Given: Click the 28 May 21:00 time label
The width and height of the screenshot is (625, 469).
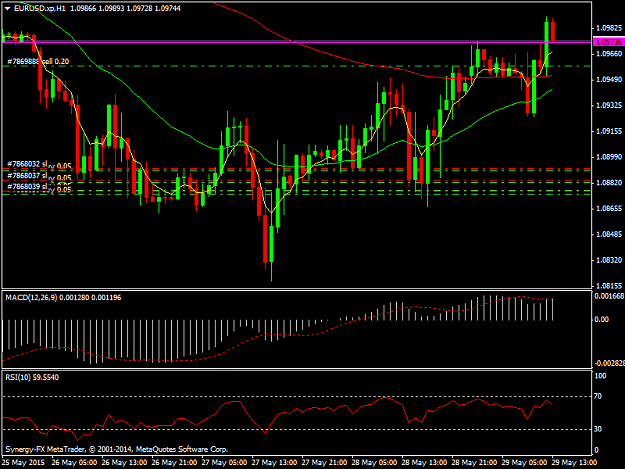Looking at the screenshot, I should (x=474, y=463).
